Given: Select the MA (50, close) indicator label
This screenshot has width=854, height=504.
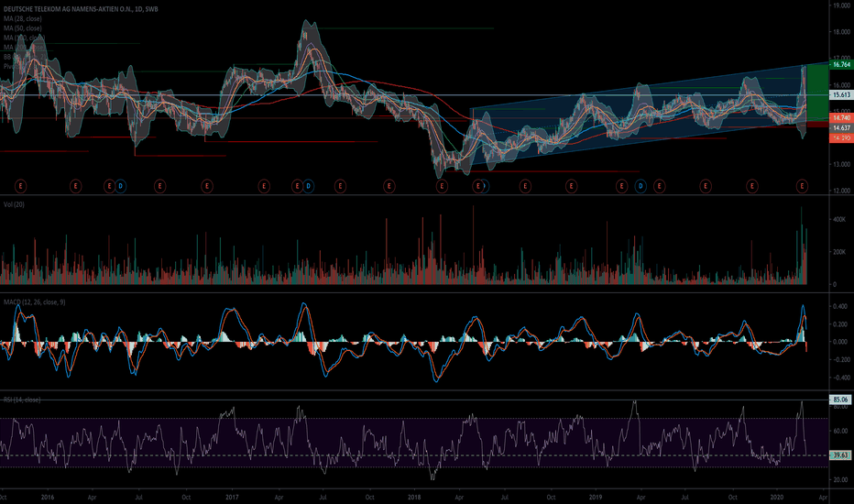Looking at the screenshot, I should click(22, 28).
